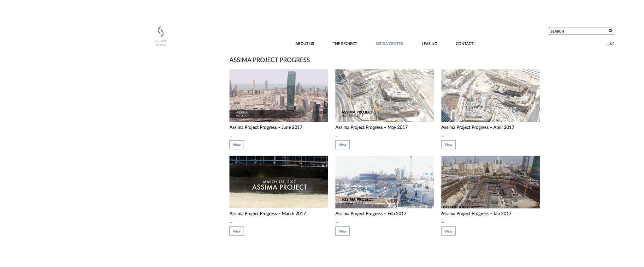This screenshot has width=644, height=267.
Task: Open the June 2017 progress thumbnail
Action: click(x=278, y=96)
